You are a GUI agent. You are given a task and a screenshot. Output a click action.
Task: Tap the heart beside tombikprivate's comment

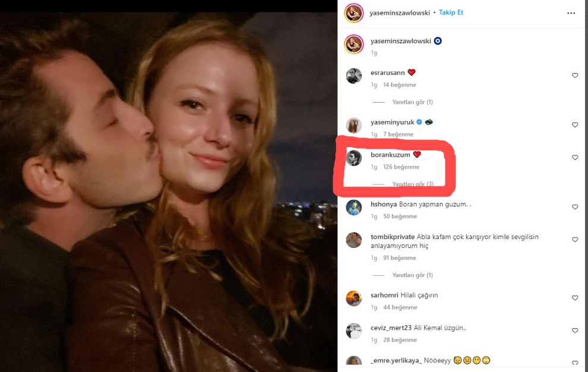pos(575,240)
